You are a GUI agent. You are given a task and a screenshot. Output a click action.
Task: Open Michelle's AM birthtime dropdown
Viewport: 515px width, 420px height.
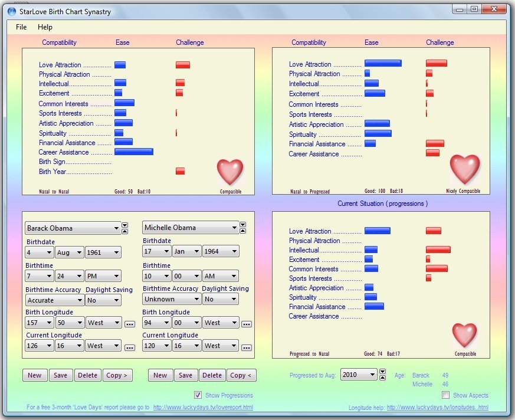point(221,276)
